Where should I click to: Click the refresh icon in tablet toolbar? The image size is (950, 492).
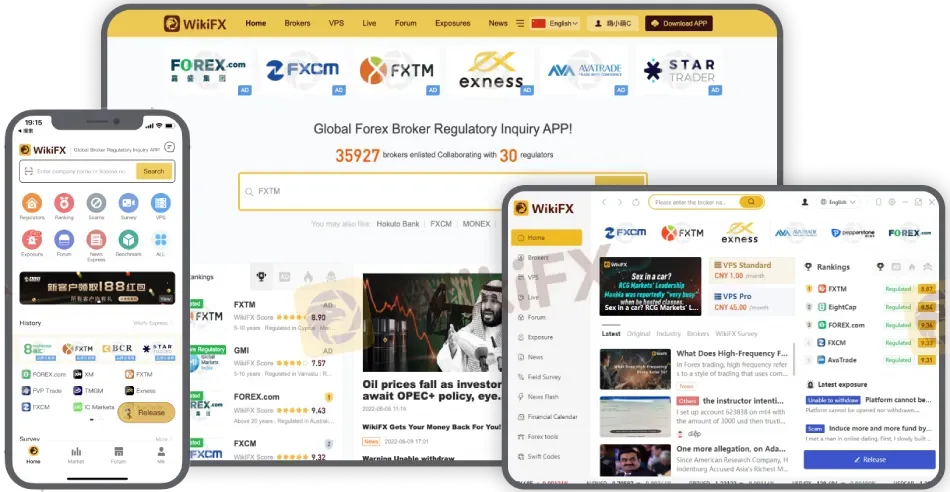[636, 202]
